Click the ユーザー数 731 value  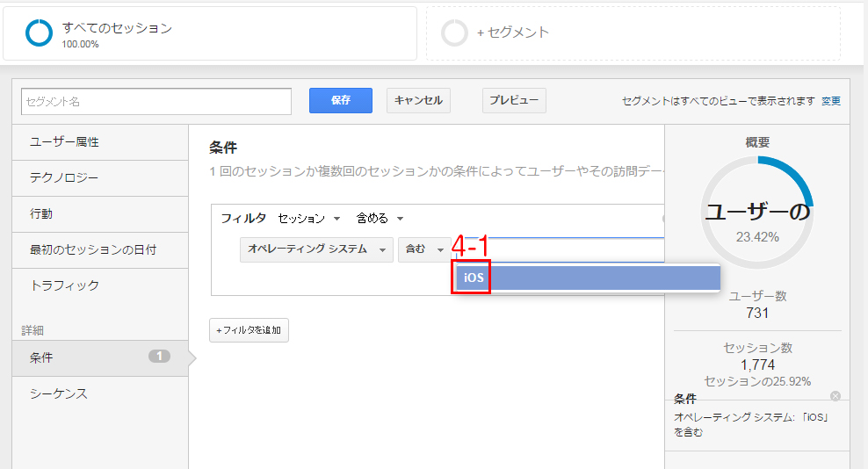click(757, 313)
